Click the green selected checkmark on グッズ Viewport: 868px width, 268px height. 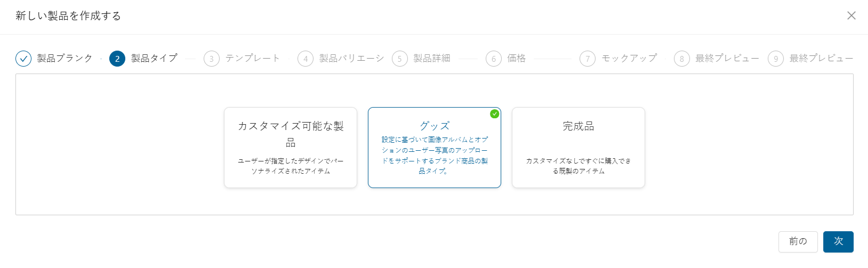pyautogui.click(x=495, y=113)
